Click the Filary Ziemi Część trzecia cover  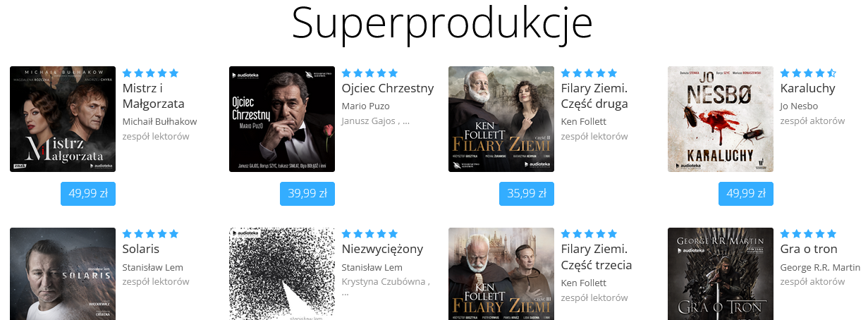click(x=501, y=273)
